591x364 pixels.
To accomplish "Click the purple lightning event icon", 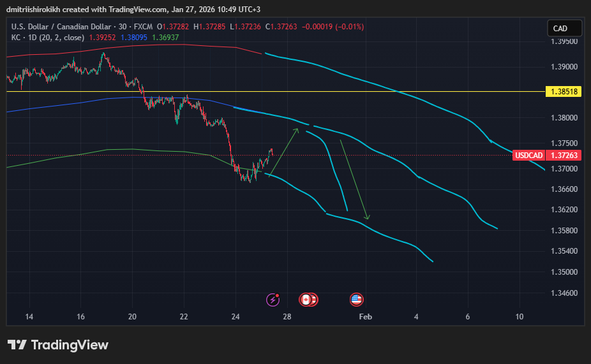I will 273,300.
